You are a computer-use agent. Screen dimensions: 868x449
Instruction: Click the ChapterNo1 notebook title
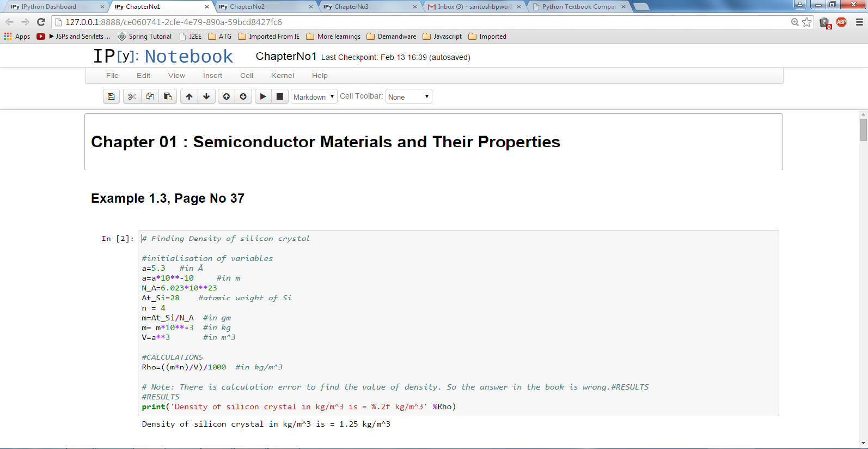coord(286,57)
